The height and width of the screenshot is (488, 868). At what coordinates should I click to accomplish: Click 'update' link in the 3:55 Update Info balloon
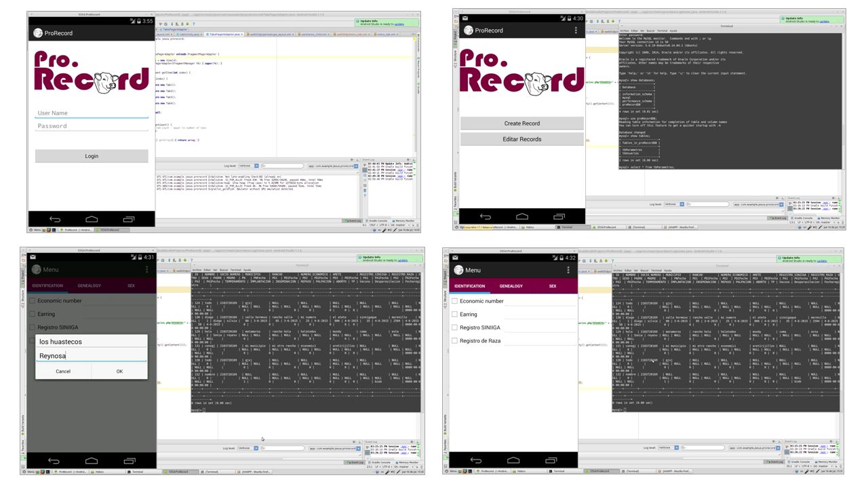tap(399, 23)
